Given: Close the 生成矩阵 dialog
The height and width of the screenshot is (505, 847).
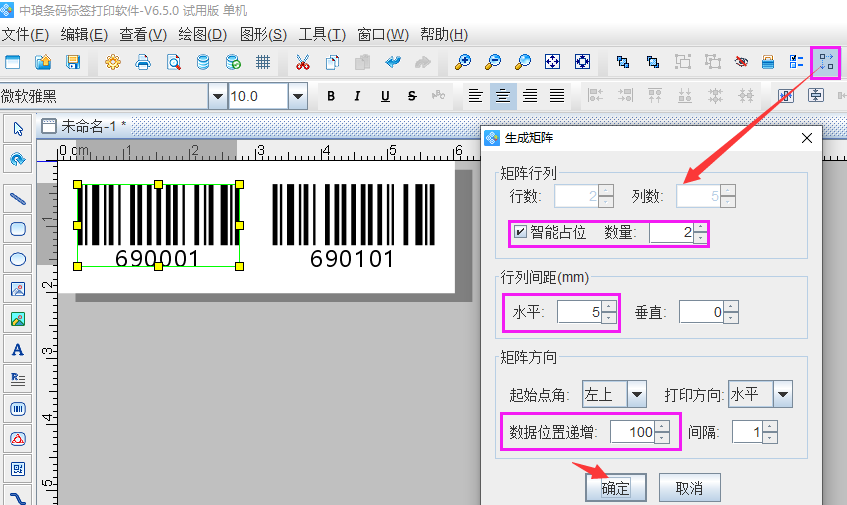Looking at the screenshot, I should tap(806, 138).
